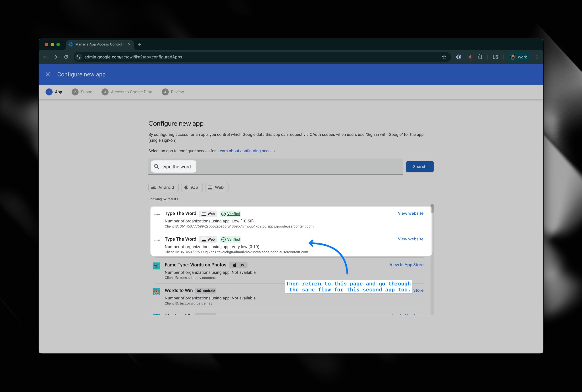
Task: Open a new browser tab
Action: click(x=140, y=44)
